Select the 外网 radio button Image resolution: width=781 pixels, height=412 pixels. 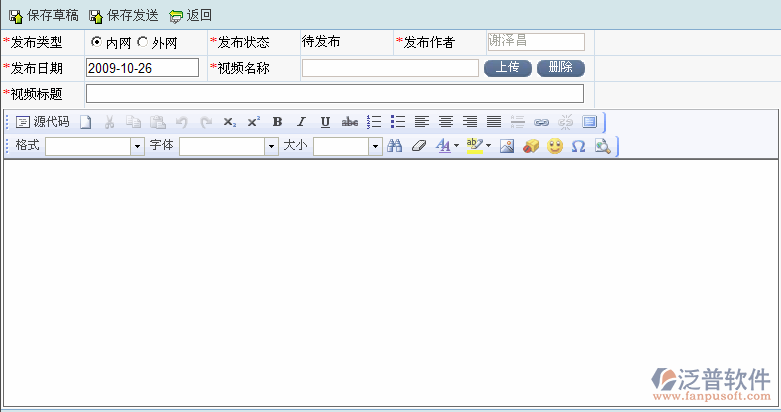click(142, 42)
